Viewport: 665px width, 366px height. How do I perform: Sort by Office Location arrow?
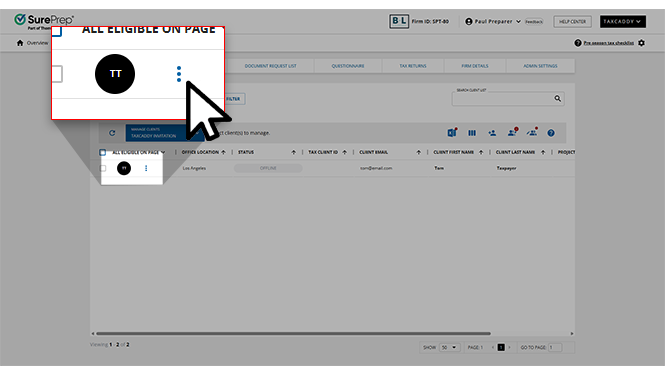click(223, 152)
